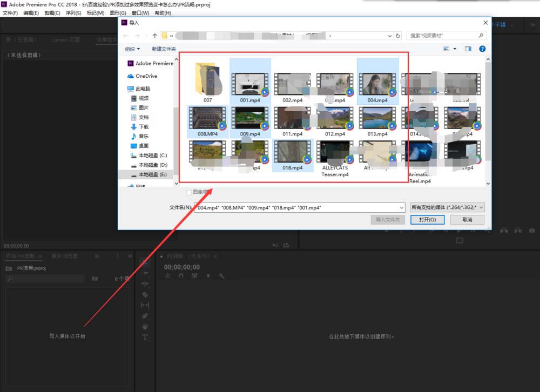Click the 打开(O) button

427,220
